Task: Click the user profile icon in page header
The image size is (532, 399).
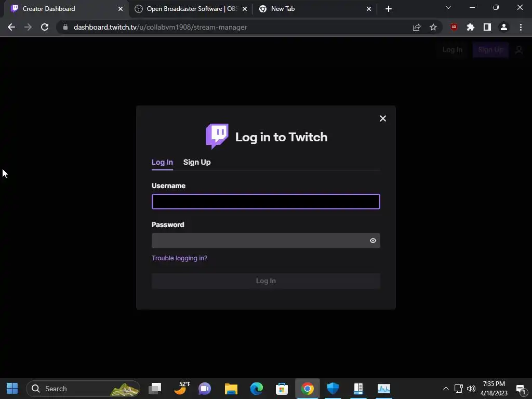Action: (x=519, y=50)
